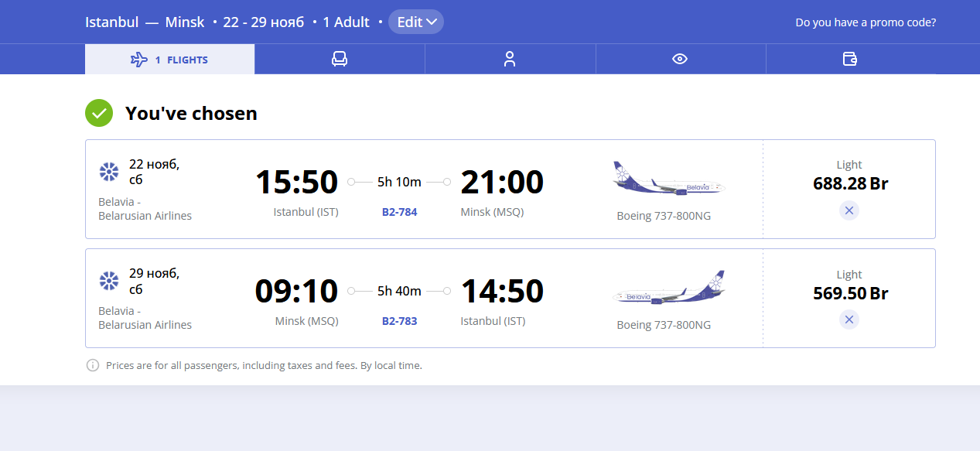Remove the Istanbul to Minsk flight selection
The width and height of the screenshot is (980, 451).
tap(849, 210)
